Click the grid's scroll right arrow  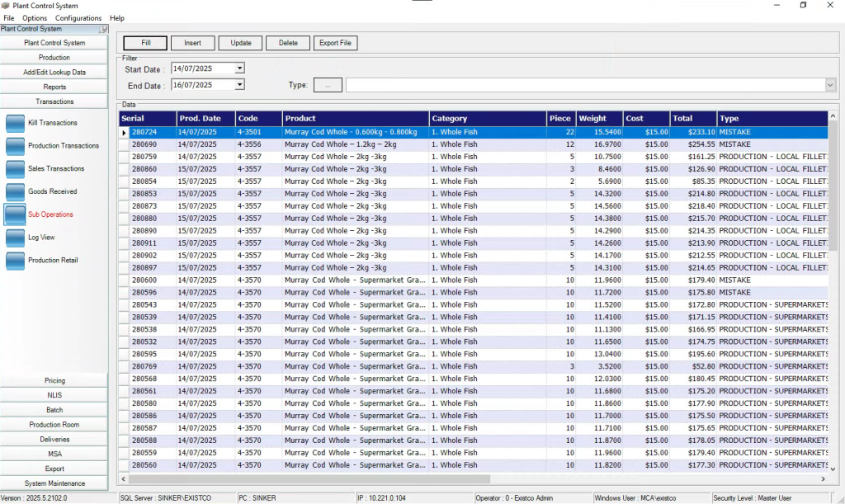tap(823, 478)
